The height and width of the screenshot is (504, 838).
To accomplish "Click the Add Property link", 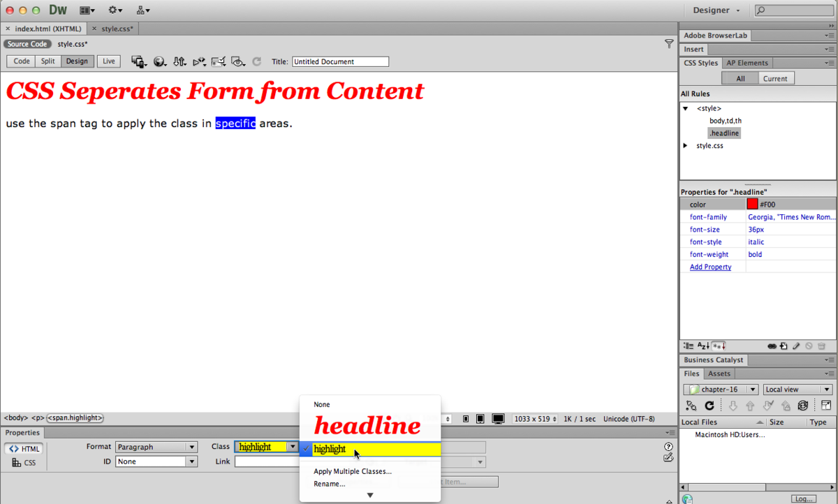I will pos(710,267).
